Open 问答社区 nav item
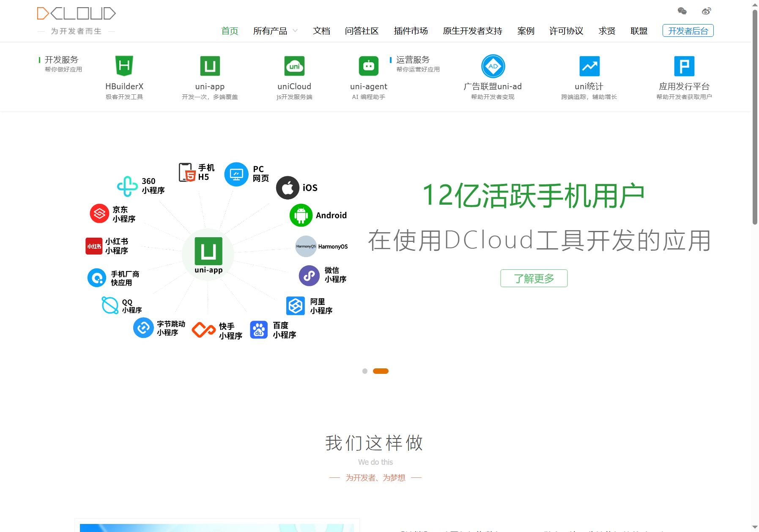The height and width of the screenshot is (532, 759). point(362,31)
